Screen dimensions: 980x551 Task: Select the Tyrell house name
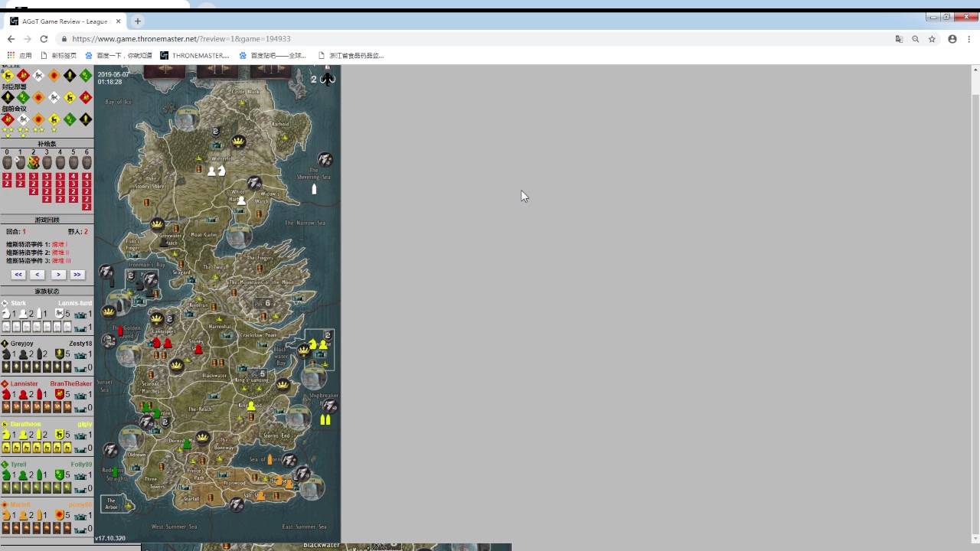pyautogui.click(x=18, y=465)
